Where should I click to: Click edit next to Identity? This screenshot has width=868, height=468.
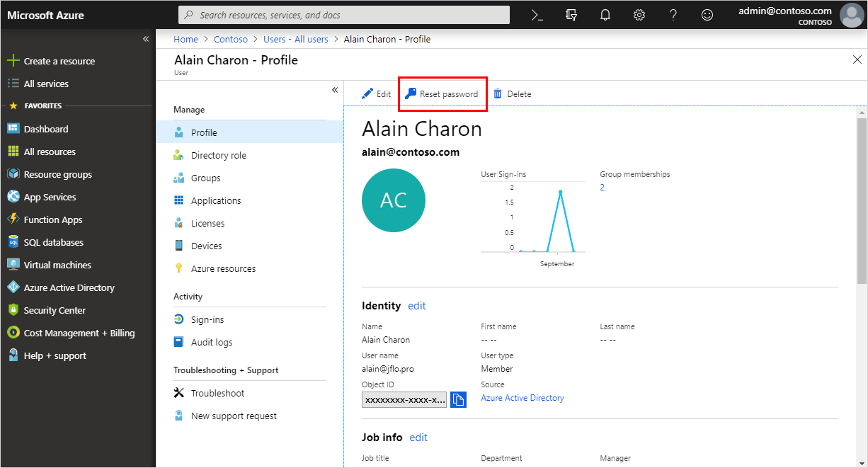[417, 306]
